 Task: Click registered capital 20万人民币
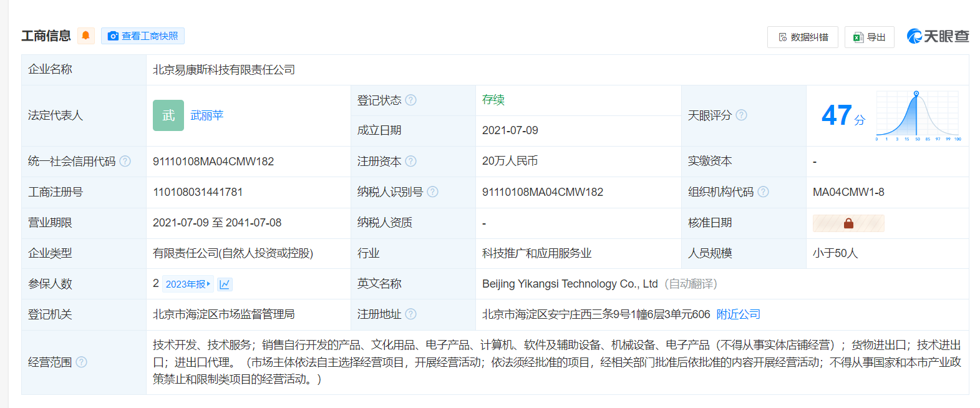point(510,161)
